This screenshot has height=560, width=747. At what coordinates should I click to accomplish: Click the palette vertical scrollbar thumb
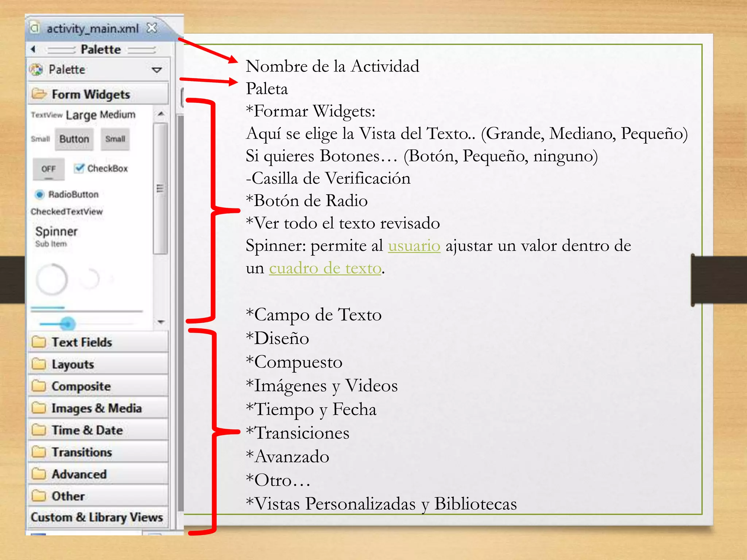click(160, 188)
